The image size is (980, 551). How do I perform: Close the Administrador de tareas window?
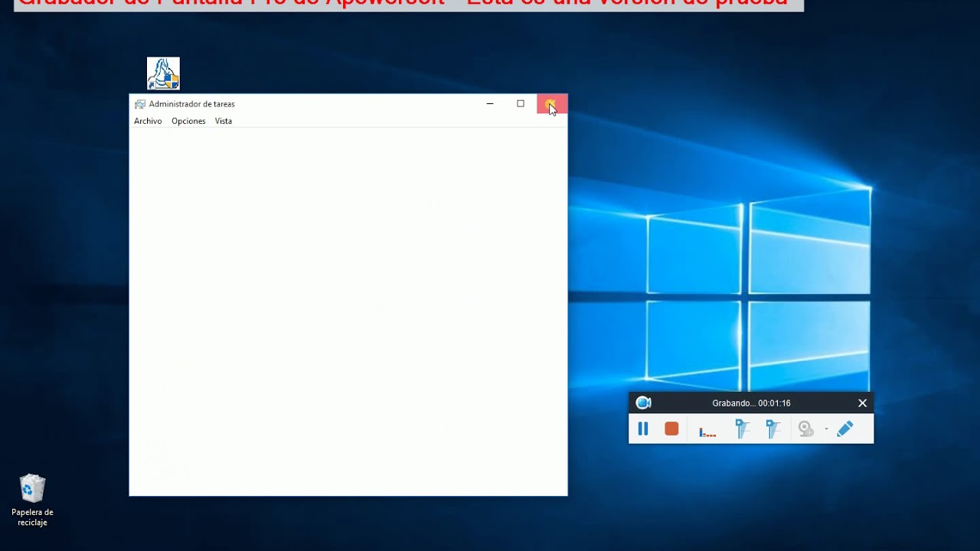tap(552, 104)
